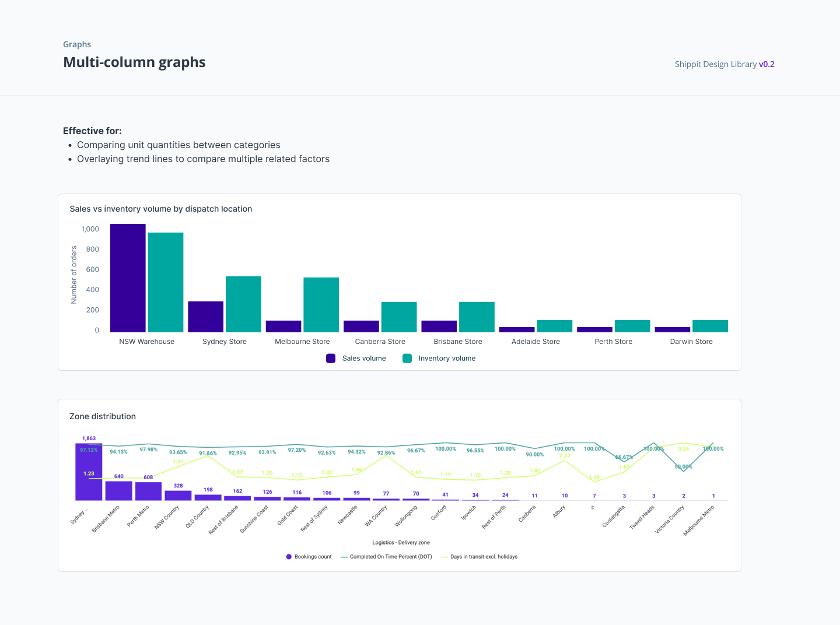Viewport: 840px width, 625px height.
Task: Click the Sales volume legend swatch
Action: (331, 359)
